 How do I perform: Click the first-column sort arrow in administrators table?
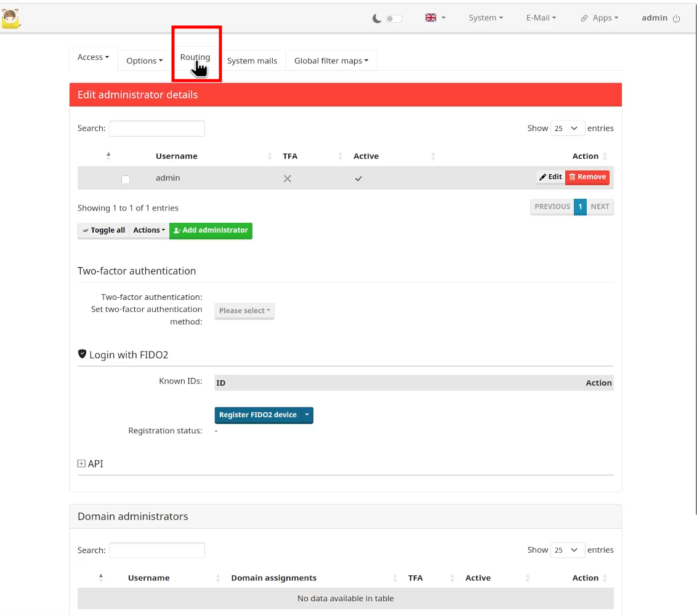tap(108, 156)
